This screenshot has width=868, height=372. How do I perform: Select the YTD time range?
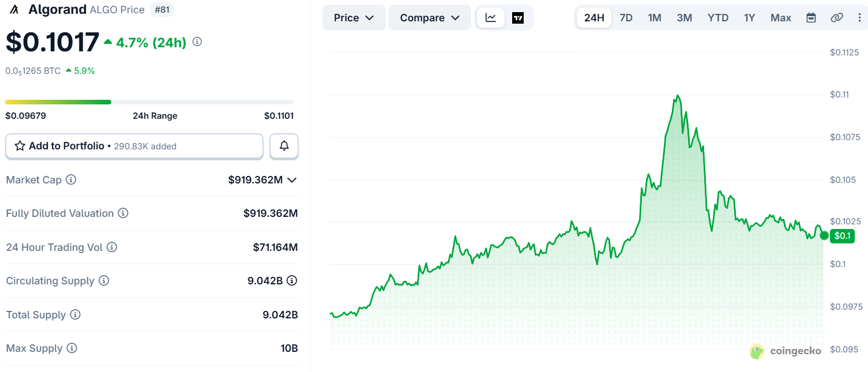point(718,18)
